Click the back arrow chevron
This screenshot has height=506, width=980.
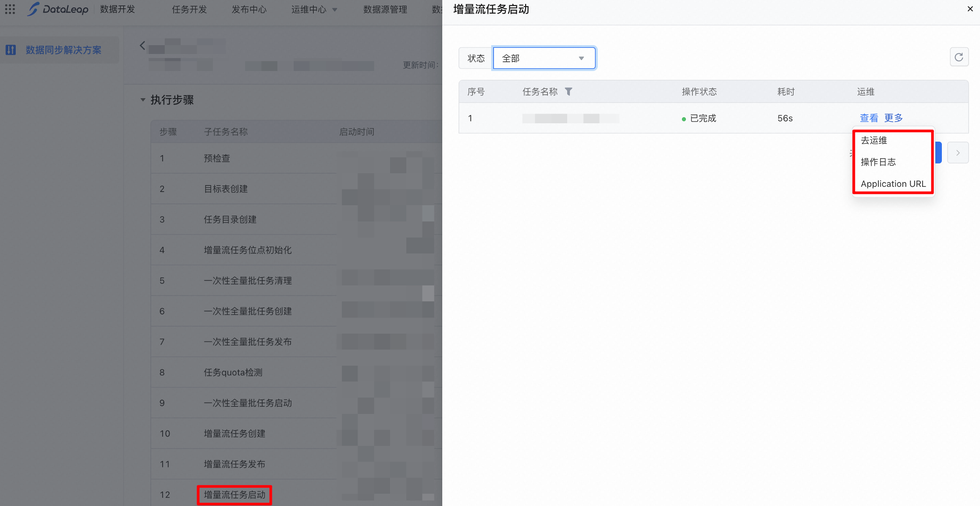pyautogui.click(x=142, y=46)
